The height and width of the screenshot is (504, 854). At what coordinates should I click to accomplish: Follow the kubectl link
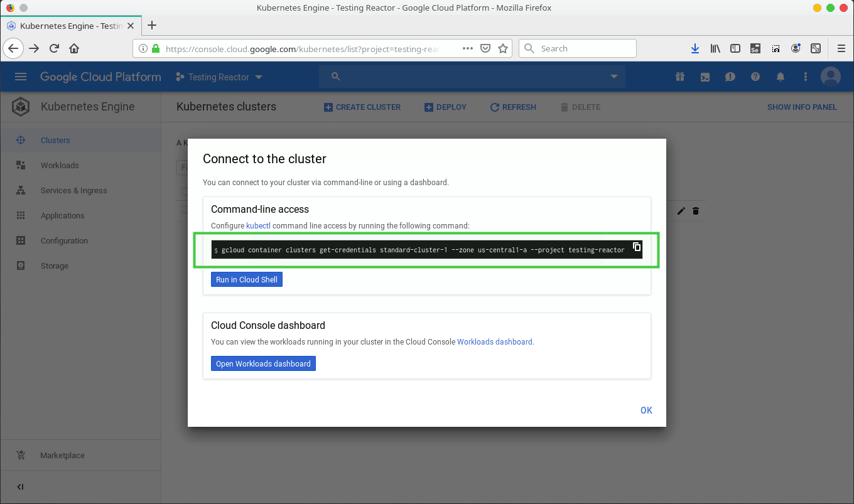coord(258,225)
